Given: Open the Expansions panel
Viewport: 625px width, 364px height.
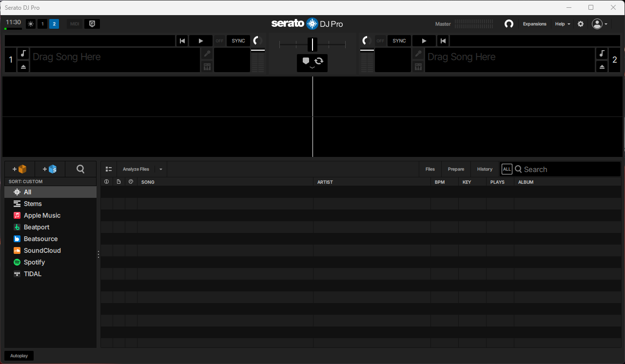Looking at the screenshot, I should (535, 24).
